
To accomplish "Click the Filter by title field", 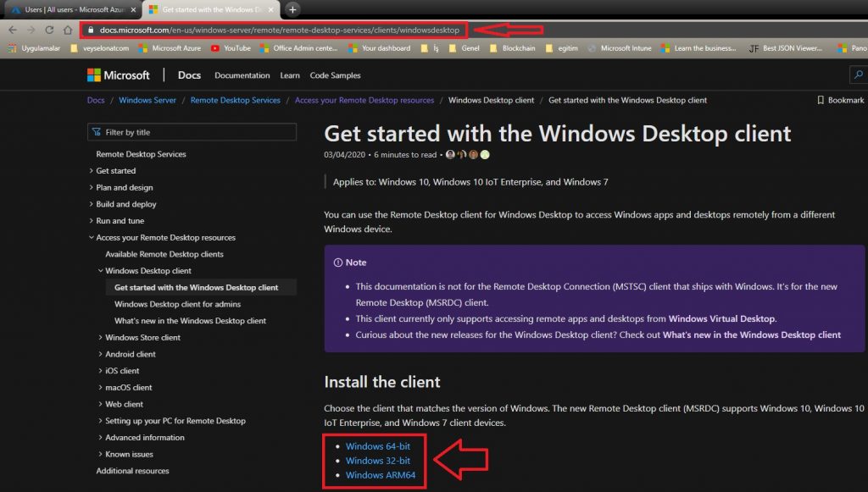I will [x=192, y=132].
